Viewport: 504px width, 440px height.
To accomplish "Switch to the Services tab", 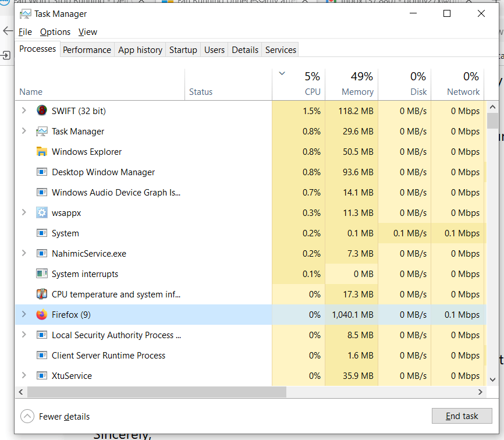I will [281, 50].
